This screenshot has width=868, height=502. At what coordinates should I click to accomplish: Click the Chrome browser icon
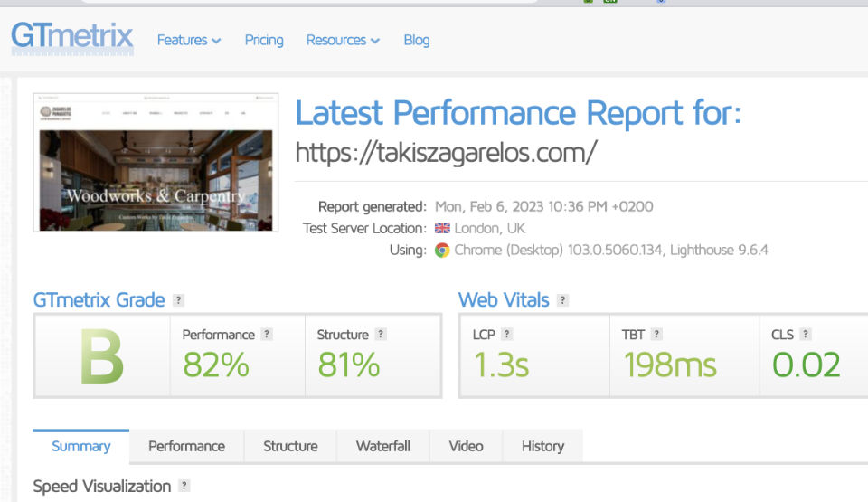442,250
